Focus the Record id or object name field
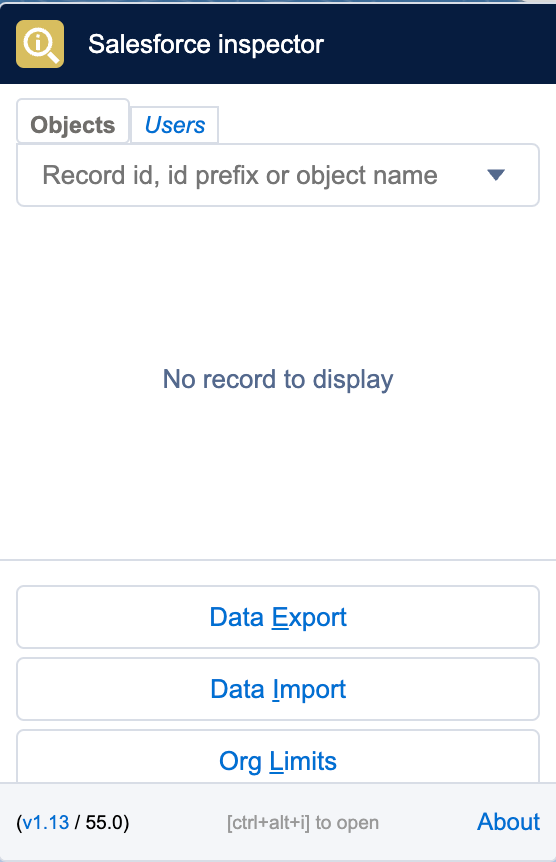Screen dimensions: 556x862 pos(278,175)
